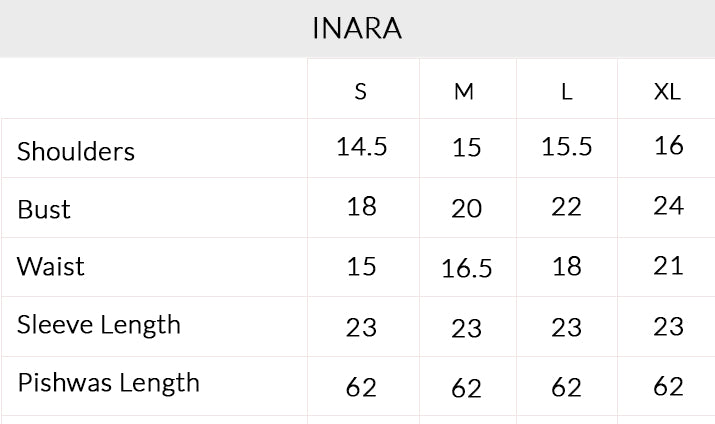Click Waist value 16.5 for size M
Screen dimensions: 715x424
click(x=466, y=268)
